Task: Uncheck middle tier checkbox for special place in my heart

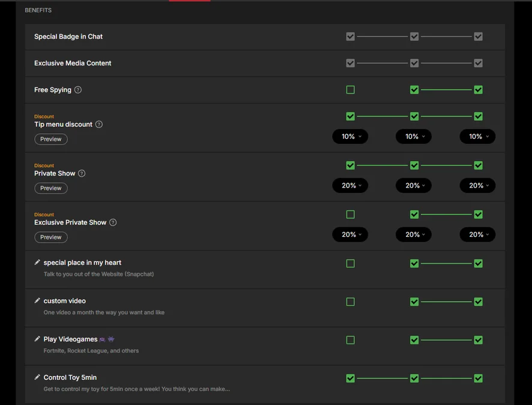Action: click(x=414, y=263)
